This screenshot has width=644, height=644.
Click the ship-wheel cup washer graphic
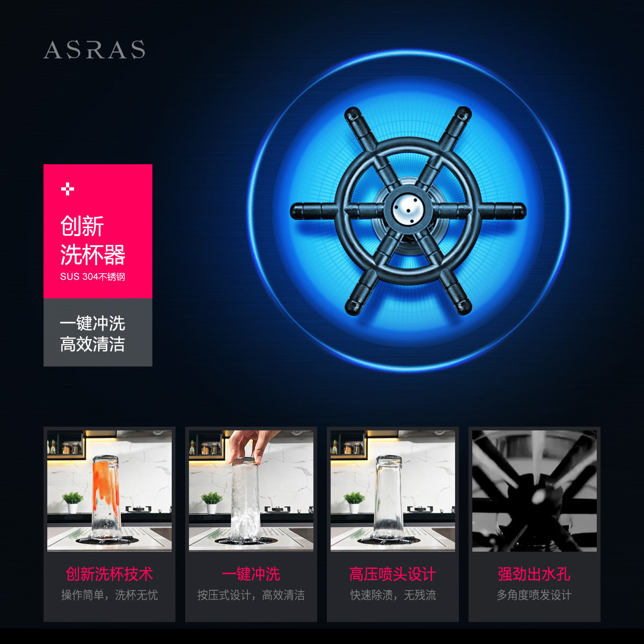408,210
